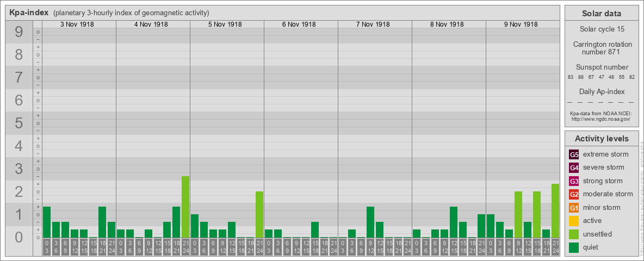Click the Kp scale number 2

tap(18, 191)
